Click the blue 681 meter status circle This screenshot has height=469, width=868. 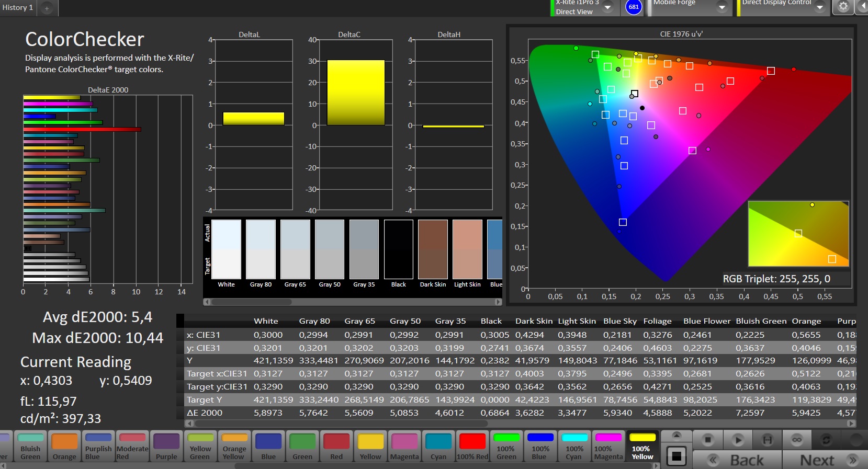tap(634, 7)
